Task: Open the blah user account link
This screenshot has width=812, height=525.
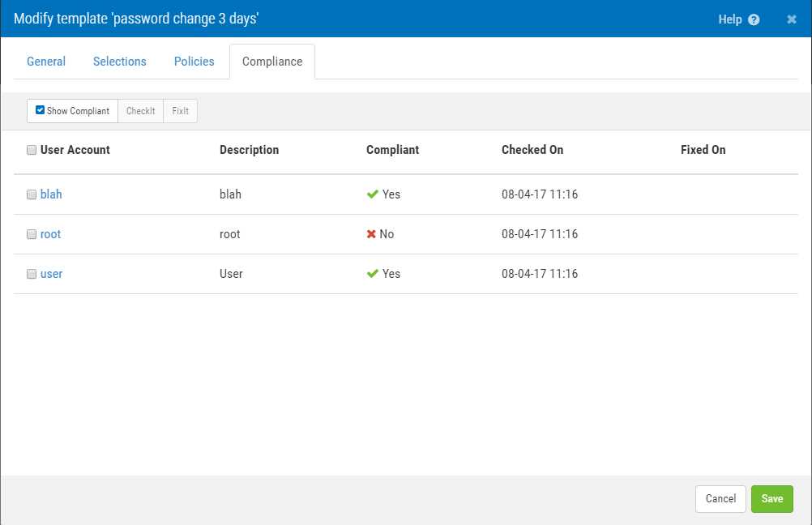Action: [51, 194]
